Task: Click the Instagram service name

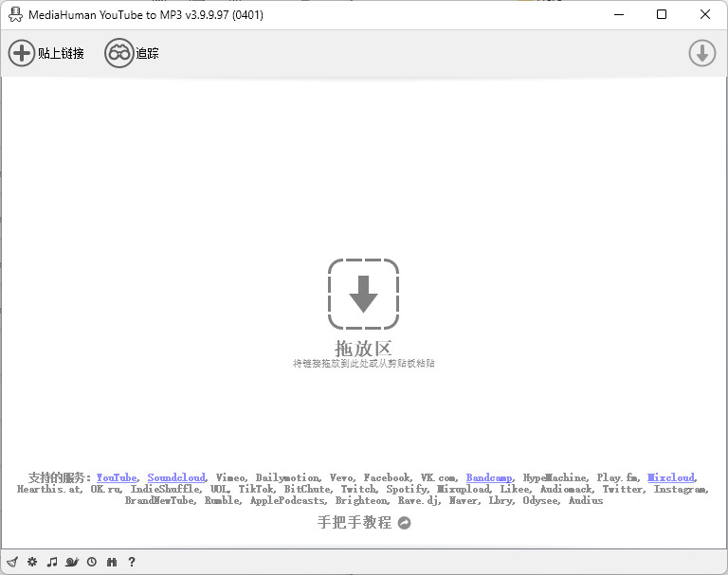Action: (x=681, y=489)
